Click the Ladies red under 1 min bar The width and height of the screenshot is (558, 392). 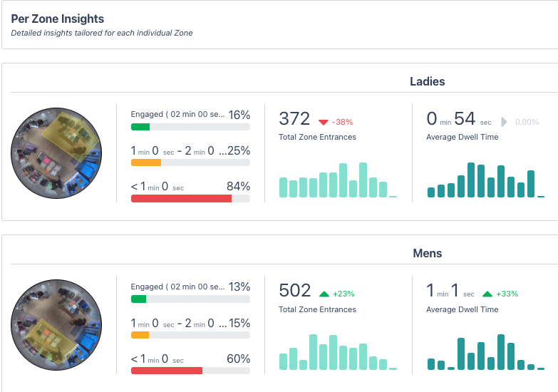click(190, 199)
